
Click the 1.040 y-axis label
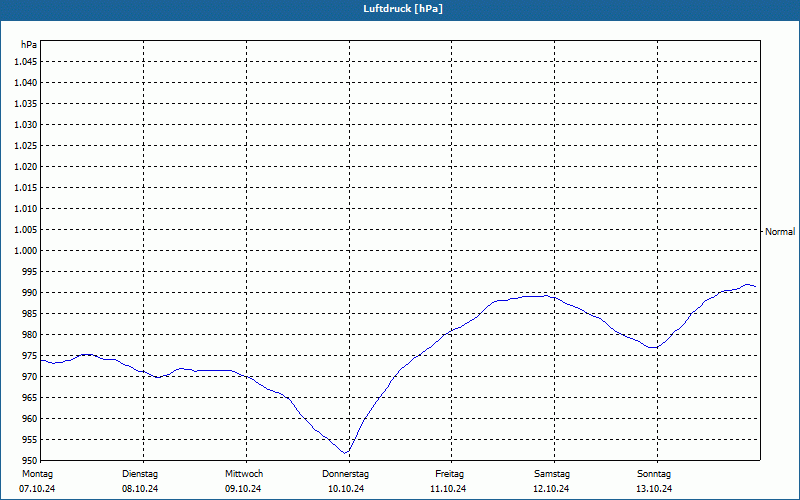(x=26, y=83)
